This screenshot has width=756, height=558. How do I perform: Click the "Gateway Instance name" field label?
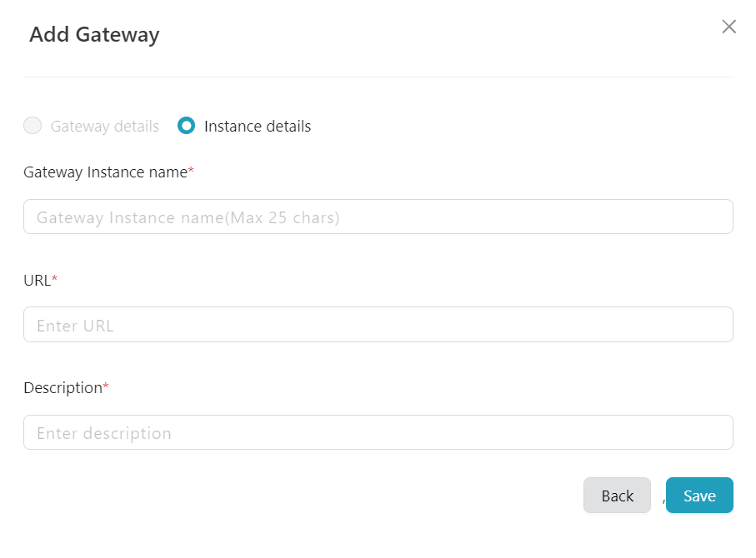(x=105, y=172)
